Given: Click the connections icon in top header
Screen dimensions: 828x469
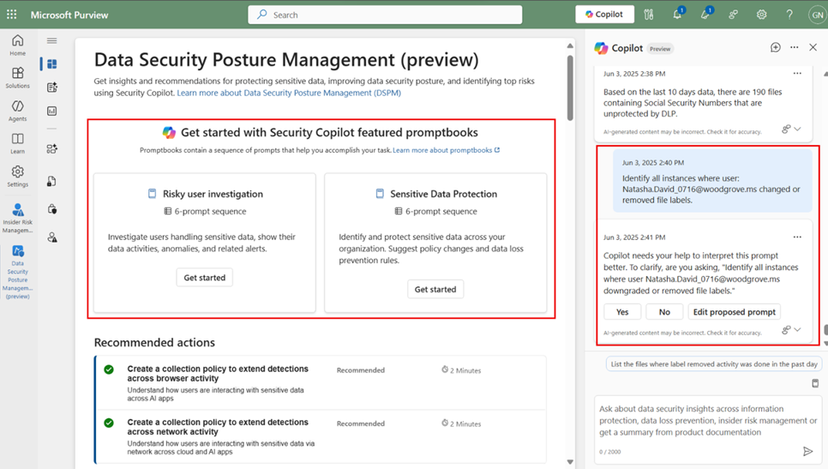Looking at the screenshot, I should (x=733, y=15).
